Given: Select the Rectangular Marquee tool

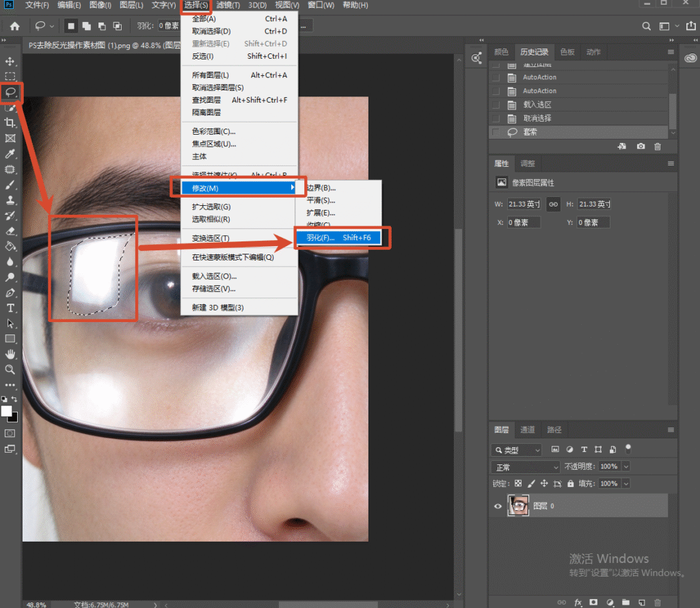Looking at the screenshot, I should click(x=10, y=77).
